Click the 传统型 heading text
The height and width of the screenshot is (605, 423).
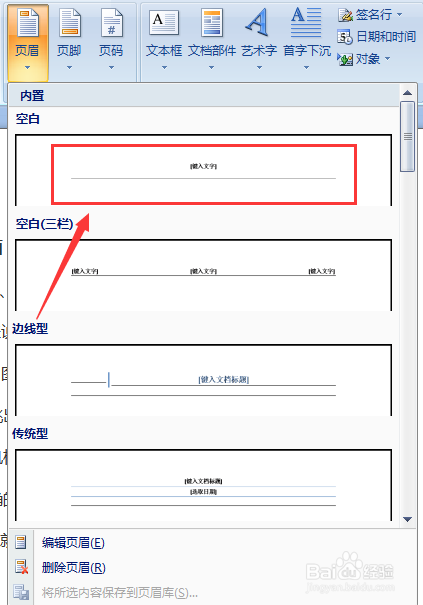tap(30, 433)
